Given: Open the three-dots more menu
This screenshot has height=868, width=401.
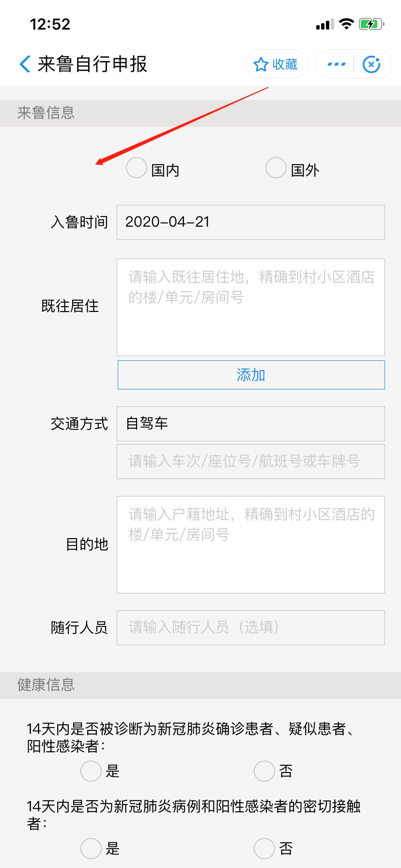Looking at the screenshot, I should click(x=337, y=64).
